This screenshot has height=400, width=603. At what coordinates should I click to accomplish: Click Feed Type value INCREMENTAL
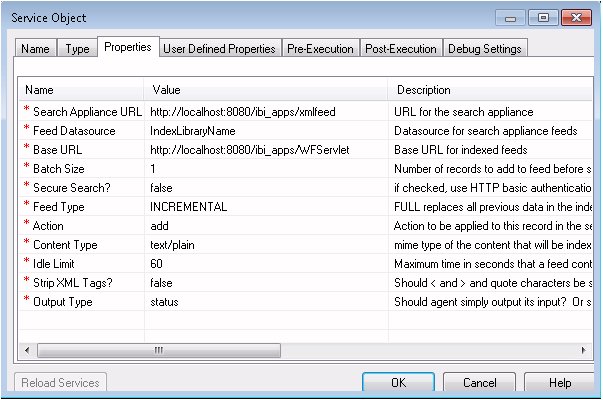pos(266,207)
